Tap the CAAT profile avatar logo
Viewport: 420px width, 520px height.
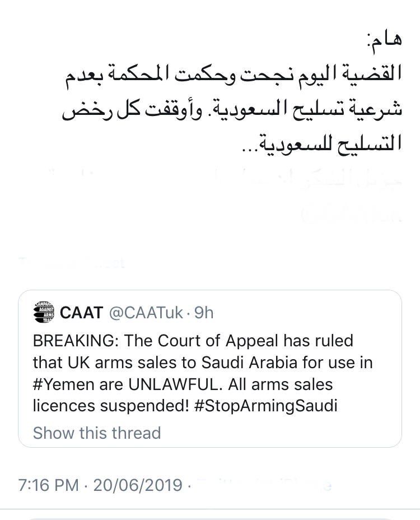[43, 312]
